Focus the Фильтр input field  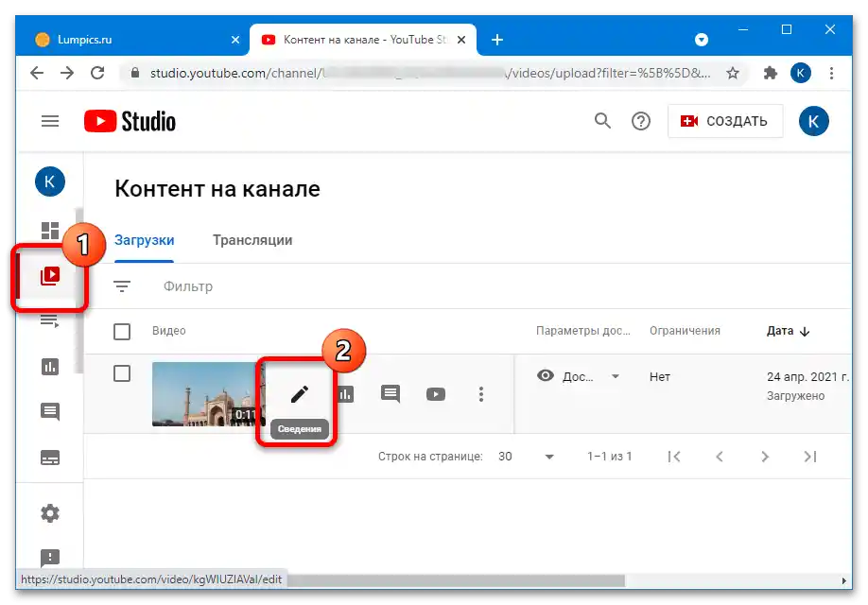click(187, 286)
